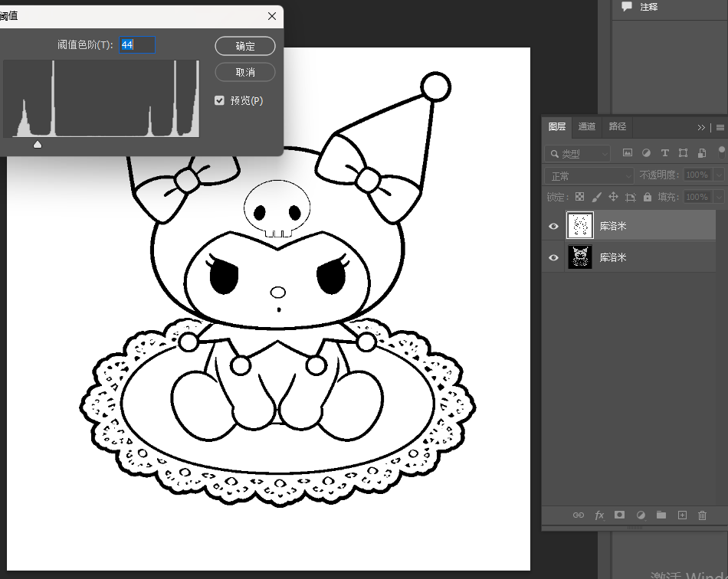This screenshot has width=728, height=579.
Task: Switch to the 图层 tab
Action: [x=556, y=126]
